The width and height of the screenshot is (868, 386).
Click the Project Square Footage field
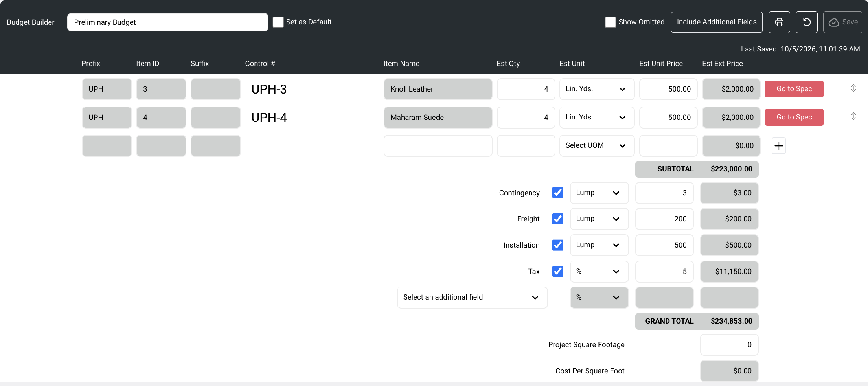[729, 345]
